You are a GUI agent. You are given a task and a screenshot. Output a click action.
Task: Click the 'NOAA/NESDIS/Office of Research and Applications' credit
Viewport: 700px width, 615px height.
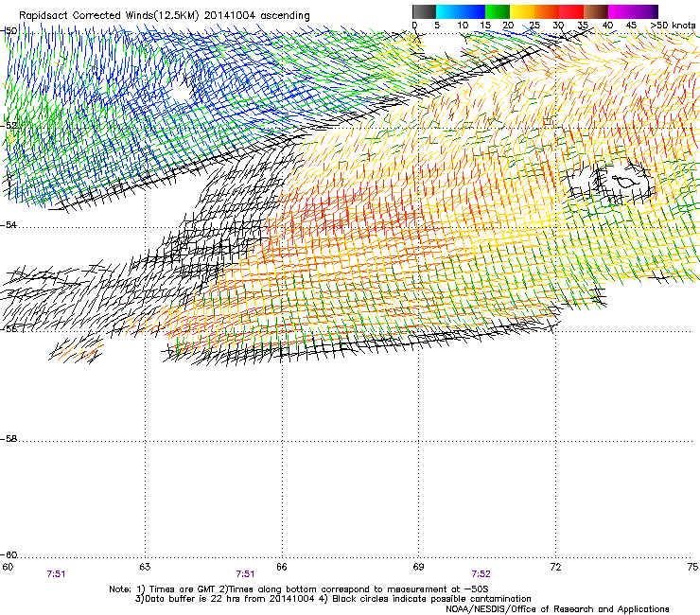click(x=557, y=608)
